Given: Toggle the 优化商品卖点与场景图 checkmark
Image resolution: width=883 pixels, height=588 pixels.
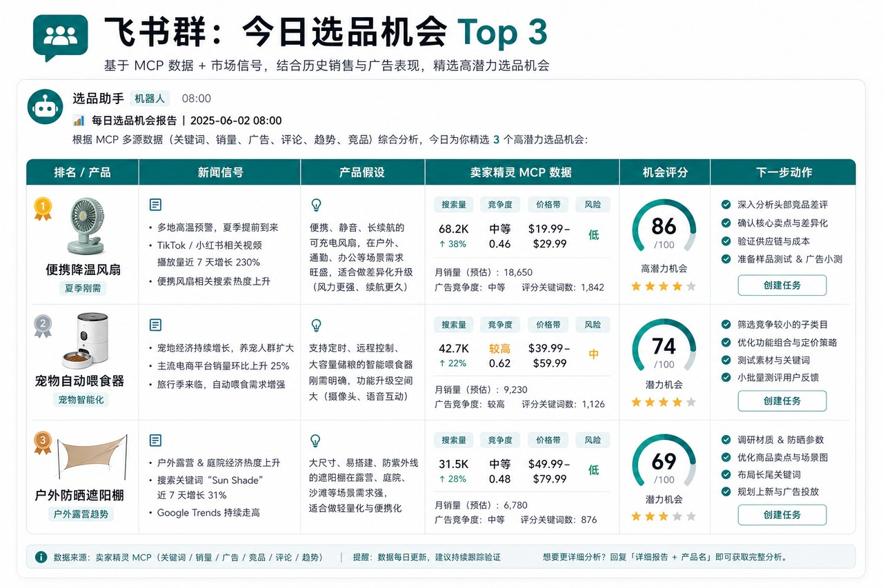Looking at the screenshot, I should tap(726, 457).
